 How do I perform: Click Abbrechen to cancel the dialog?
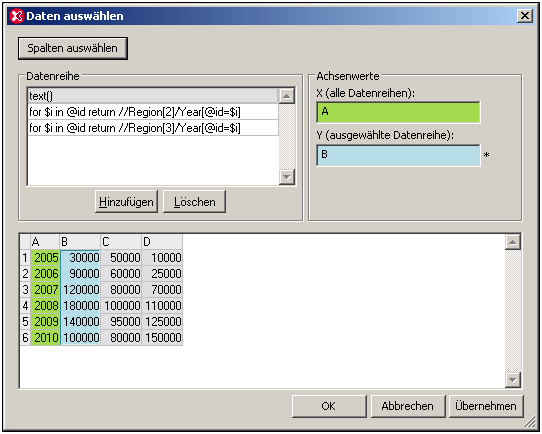408,406
